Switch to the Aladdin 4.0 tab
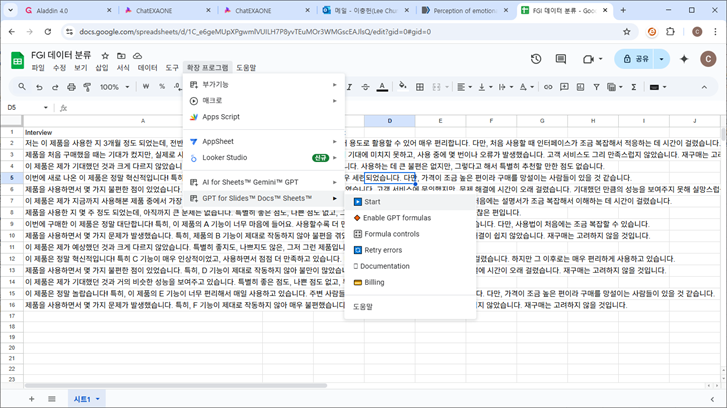This screenshot has width=727, height=408. 68,10
